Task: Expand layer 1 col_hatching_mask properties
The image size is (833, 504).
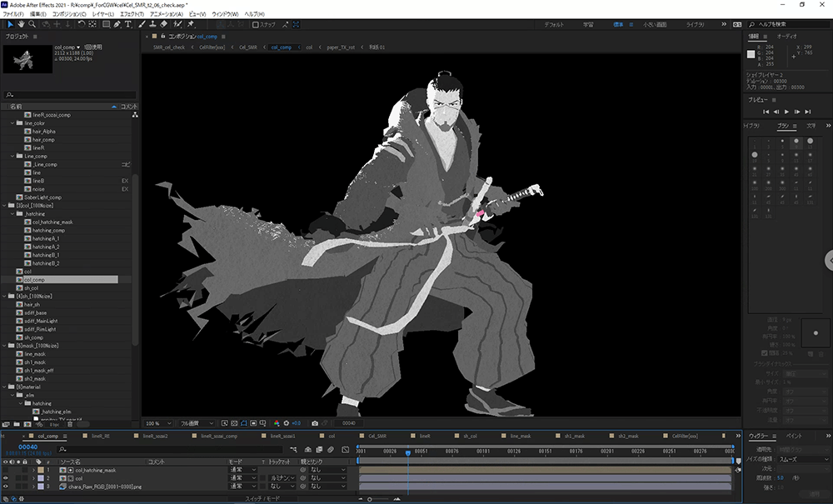Action: point(33,470)
